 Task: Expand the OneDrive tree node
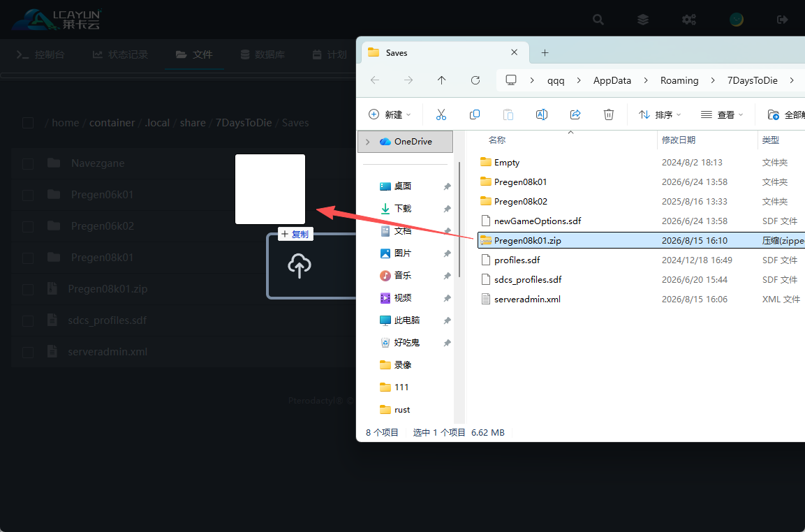[367, 142]
